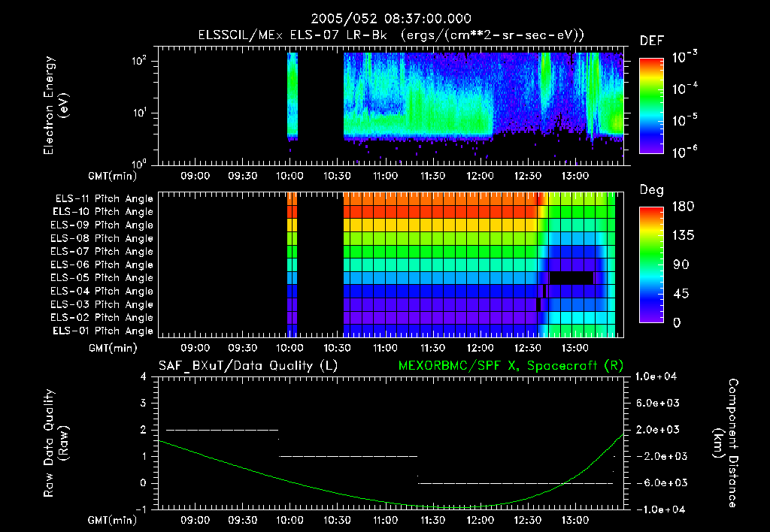Click the DEF label above the top color bar
The image size is (770, 532).
pyautogui.click(x=652, y=41)
